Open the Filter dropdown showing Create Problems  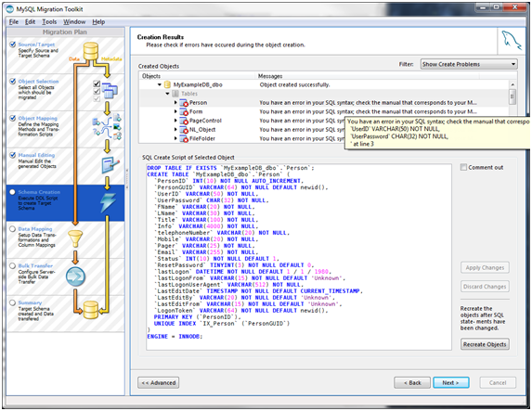point(469,64)
